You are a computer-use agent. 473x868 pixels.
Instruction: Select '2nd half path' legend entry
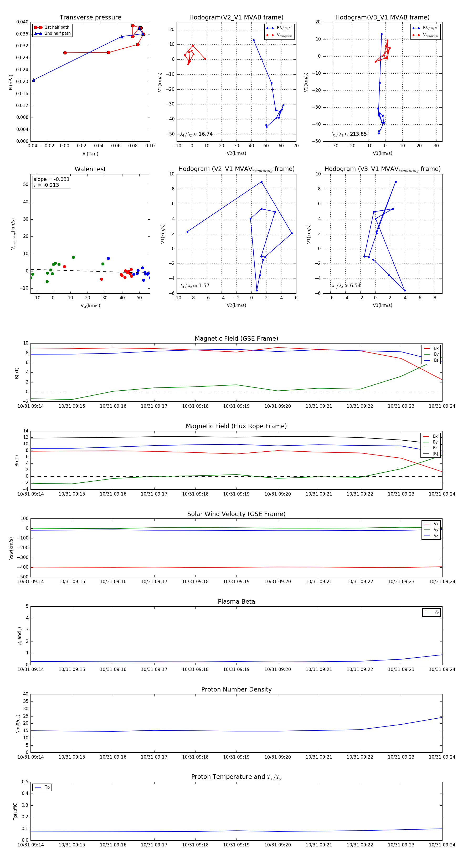pos(52,33)
